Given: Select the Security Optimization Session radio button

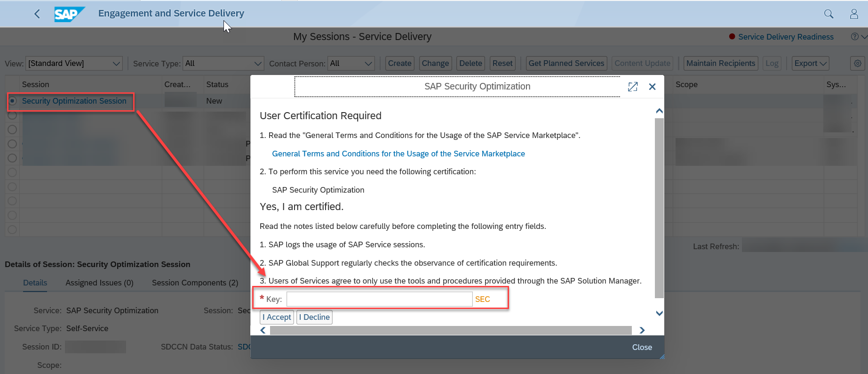Looking at the screenshot, I should click(13, 101).
